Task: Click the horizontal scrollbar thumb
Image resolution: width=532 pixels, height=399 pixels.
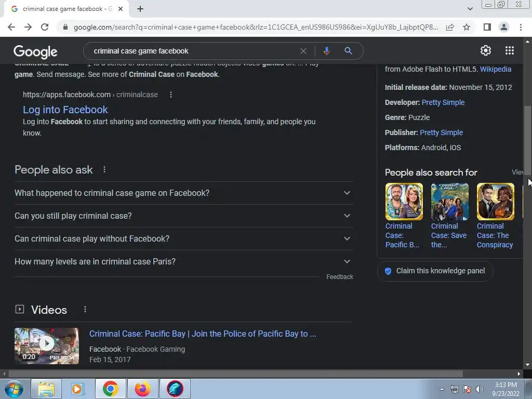Action: coord(236,374)
